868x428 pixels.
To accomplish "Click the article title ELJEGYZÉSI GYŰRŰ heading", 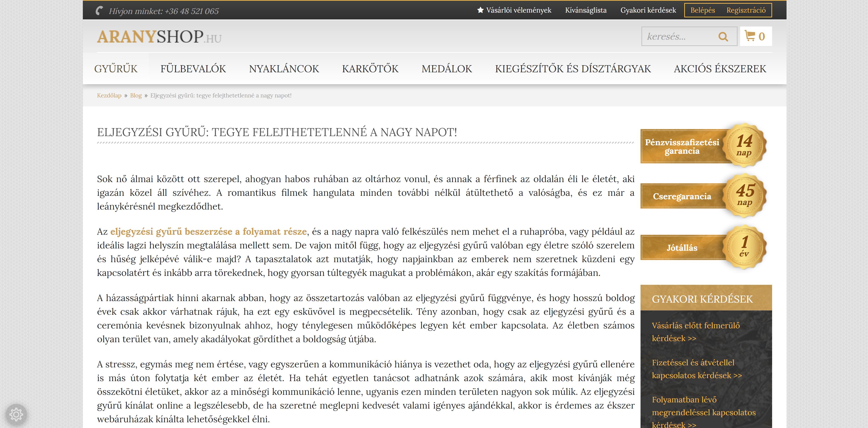I will [x=277, y=132].
